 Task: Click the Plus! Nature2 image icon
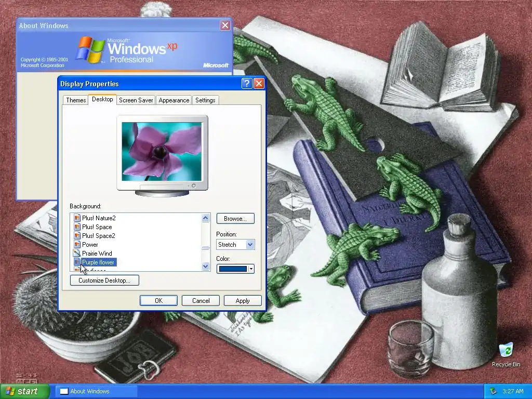tap(77, 218)
